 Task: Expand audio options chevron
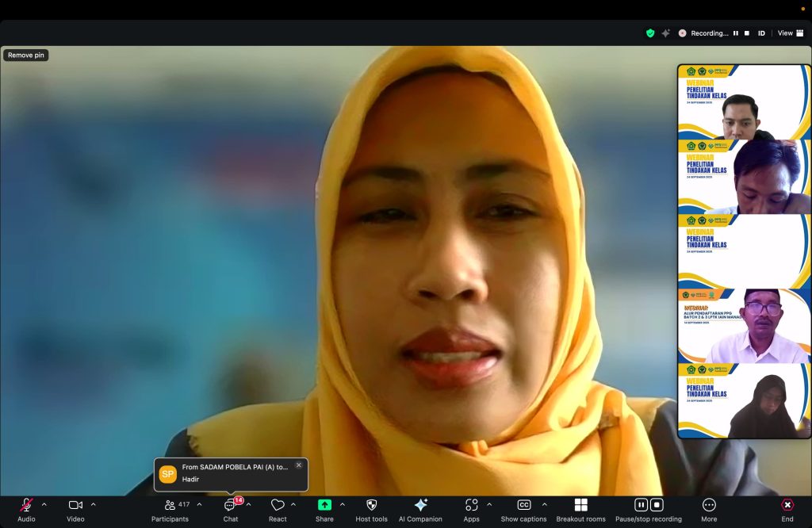tap(44, 504)
